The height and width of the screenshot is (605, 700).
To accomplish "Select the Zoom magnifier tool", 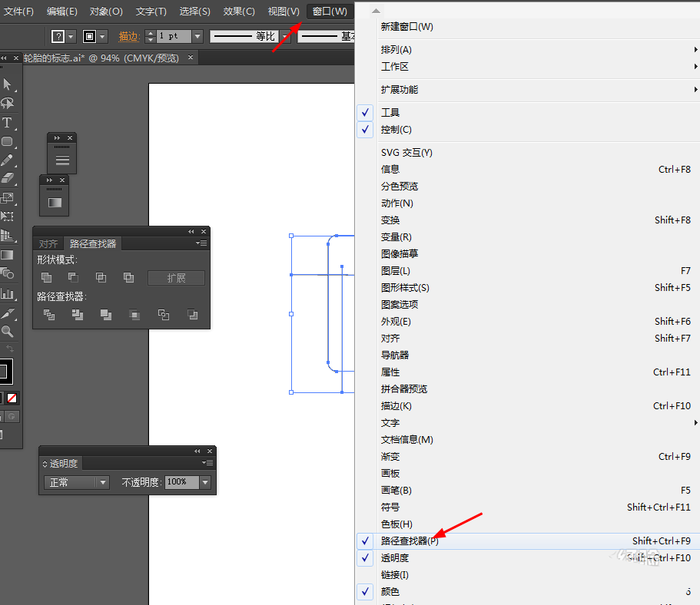I will click(7, 332).
